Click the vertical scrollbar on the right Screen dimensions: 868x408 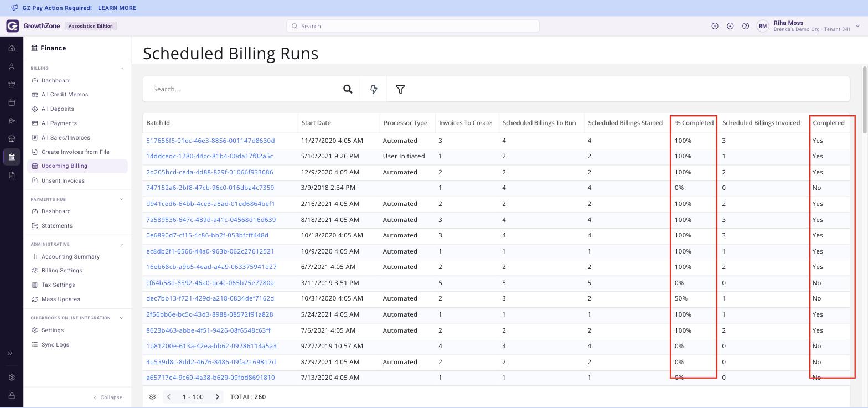click(x=865, y=100)
